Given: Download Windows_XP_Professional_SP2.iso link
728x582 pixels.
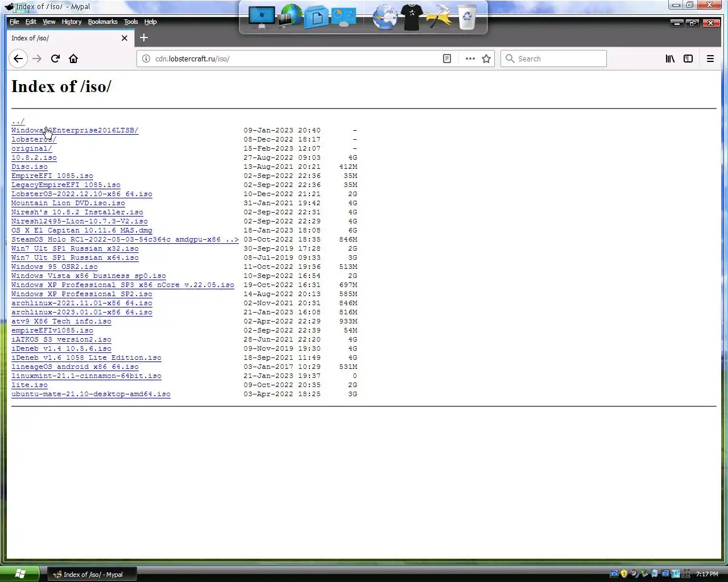Looking at the screenshot, I should [x=82, y=294].
